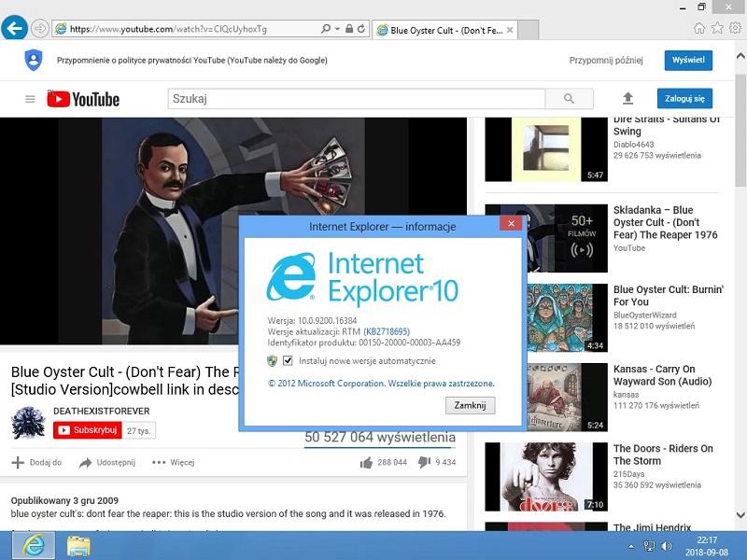Click the 'Zamknij' button

(x=471, y=405)
